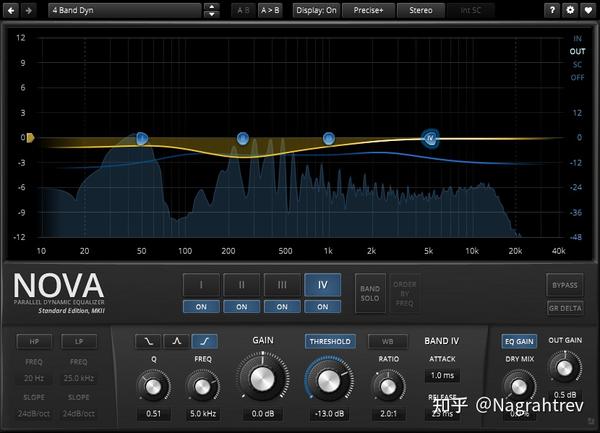
Task: Click the next preset right arrow
Action: pos(29,10)
